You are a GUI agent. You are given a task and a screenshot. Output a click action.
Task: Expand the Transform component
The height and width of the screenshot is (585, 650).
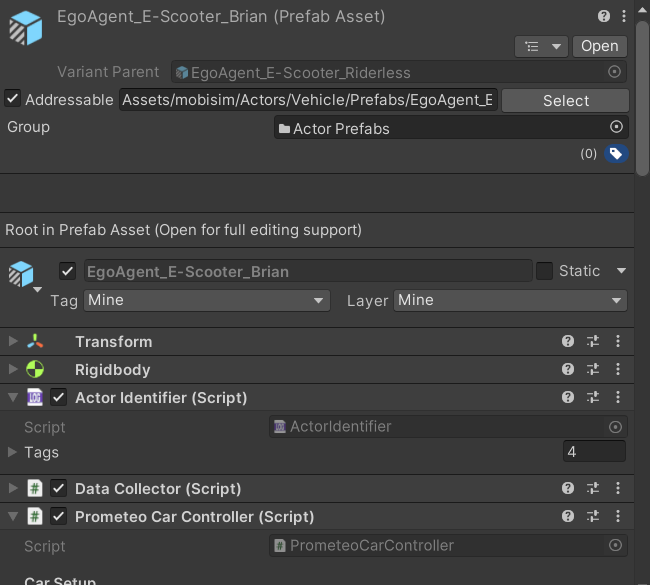13,341
